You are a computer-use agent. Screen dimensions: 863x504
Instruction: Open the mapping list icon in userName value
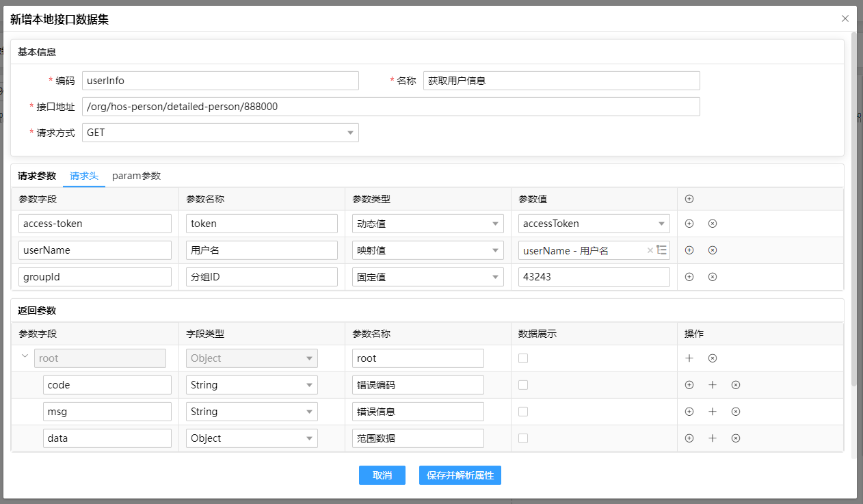tap(661, 250)
